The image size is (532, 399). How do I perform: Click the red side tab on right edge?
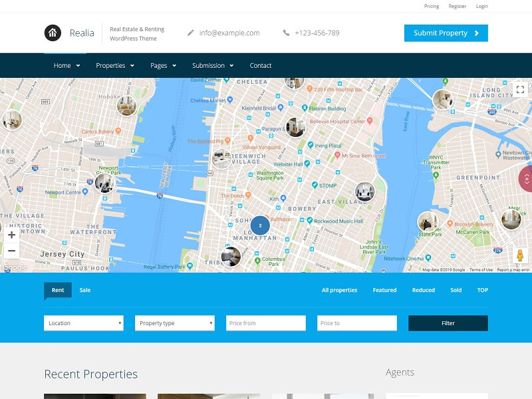tap(526, 179)
